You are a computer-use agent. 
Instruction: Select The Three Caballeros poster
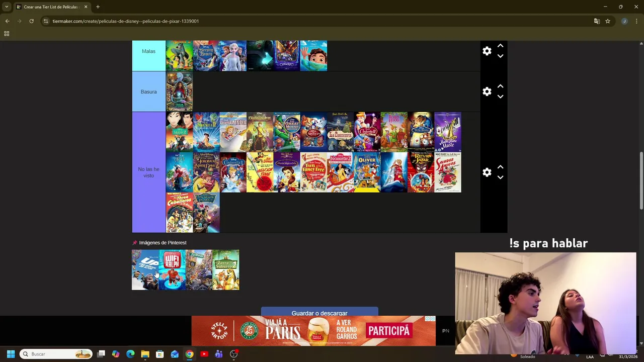tap(179, 213)
